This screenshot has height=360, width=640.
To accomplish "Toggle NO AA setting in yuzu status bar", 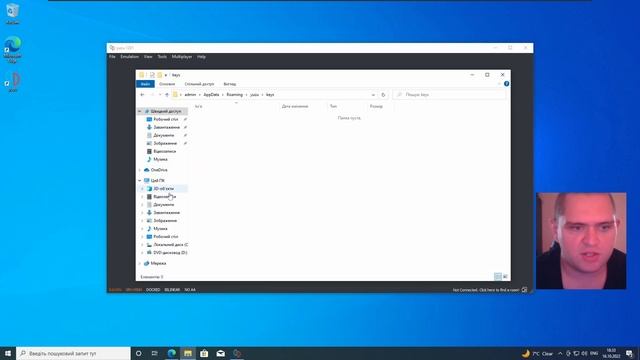I will (190, 290).
